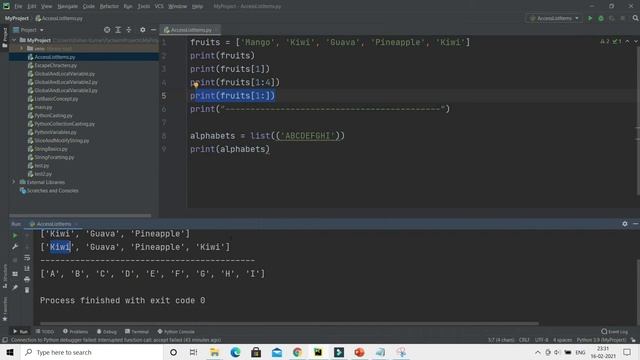This screenshot has width=640, height=360.
Task: Open the Favorites side tab
Action: [5, 309]
